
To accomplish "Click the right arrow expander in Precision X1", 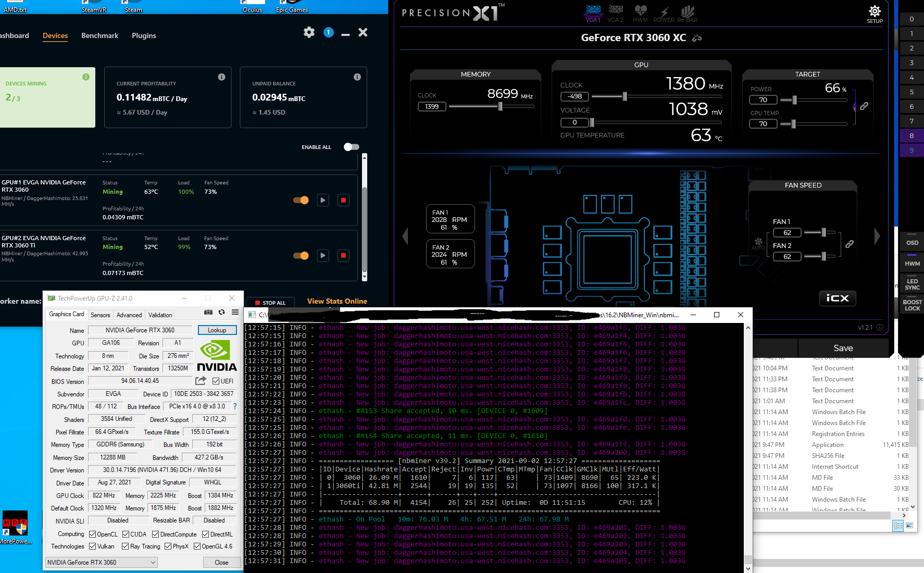I will (877, 236).
